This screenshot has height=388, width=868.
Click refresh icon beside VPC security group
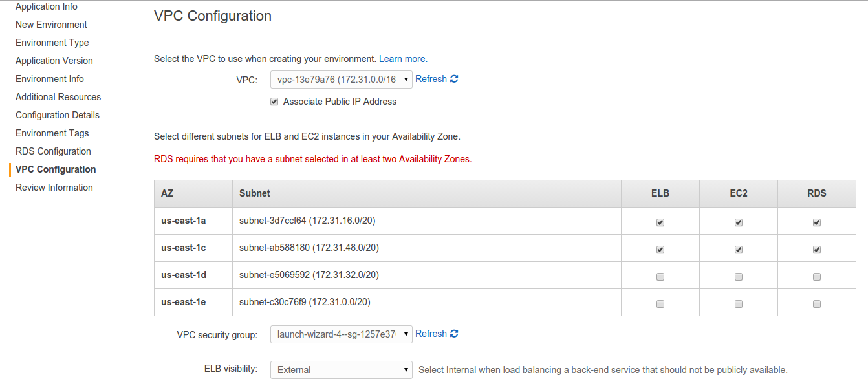(454, 334)
